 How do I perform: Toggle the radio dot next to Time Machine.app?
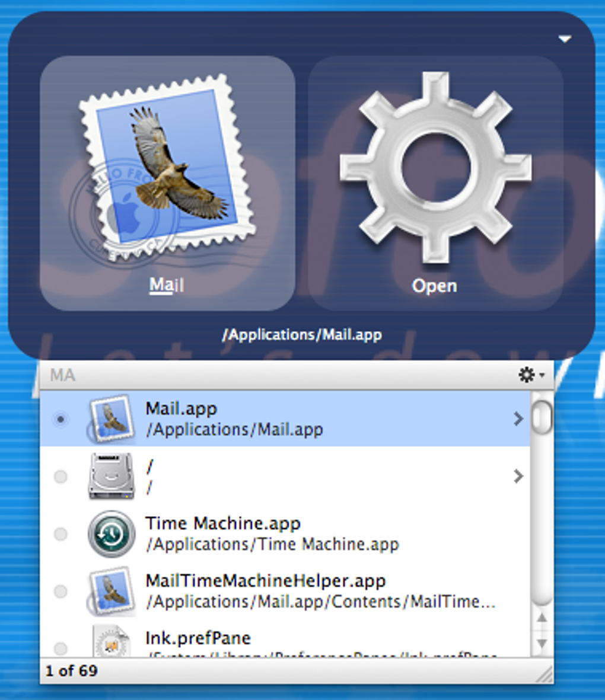coord(60,534)
